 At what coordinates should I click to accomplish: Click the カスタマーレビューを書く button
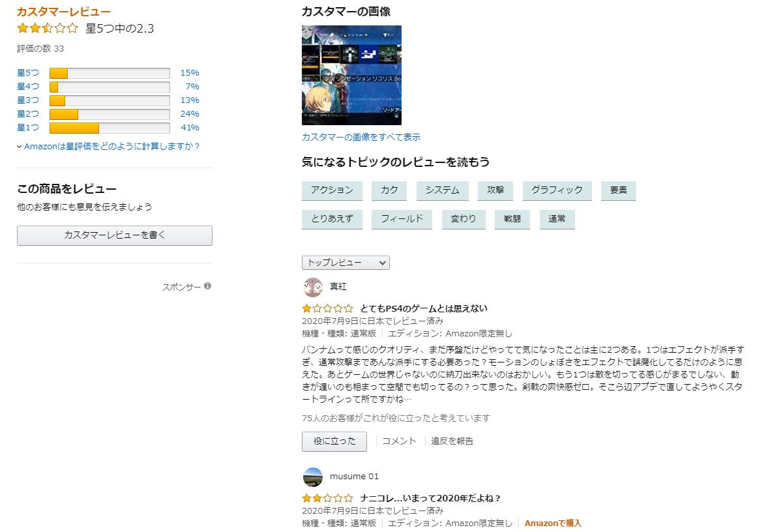(x=115, y=235)
